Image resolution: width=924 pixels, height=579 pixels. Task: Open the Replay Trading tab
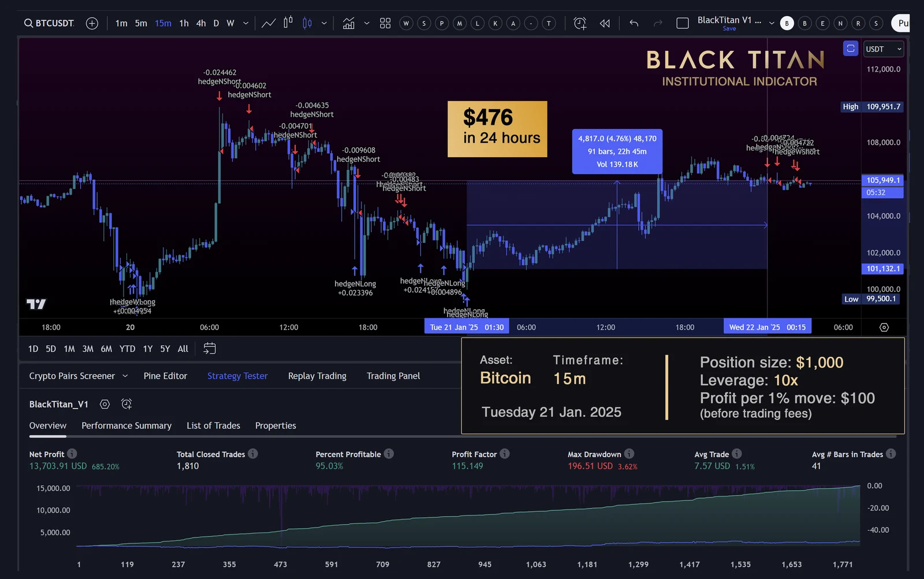point(317,376)
